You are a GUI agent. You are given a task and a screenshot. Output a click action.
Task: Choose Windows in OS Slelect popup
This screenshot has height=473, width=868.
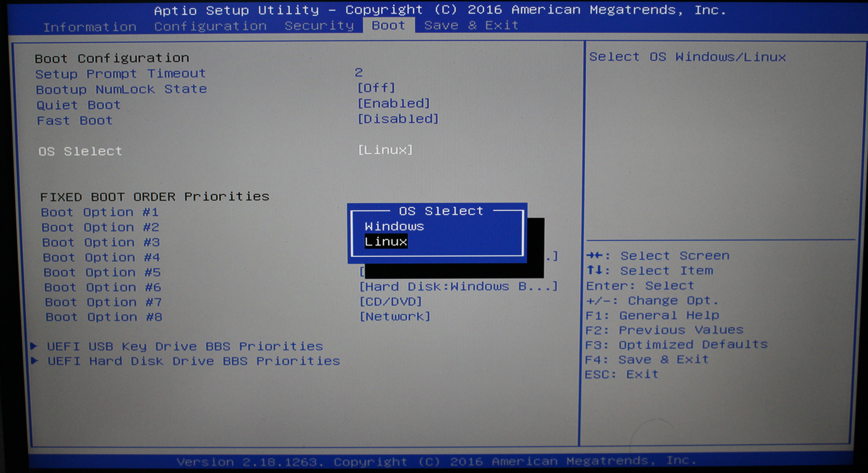click(394, 226)
